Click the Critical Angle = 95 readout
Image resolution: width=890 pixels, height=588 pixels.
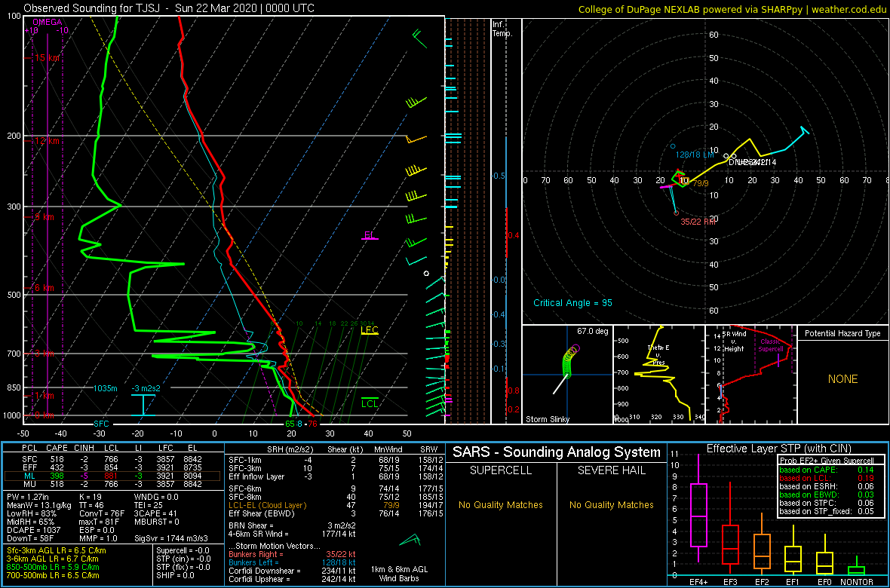pyautogui.click(x=572, y=302)
